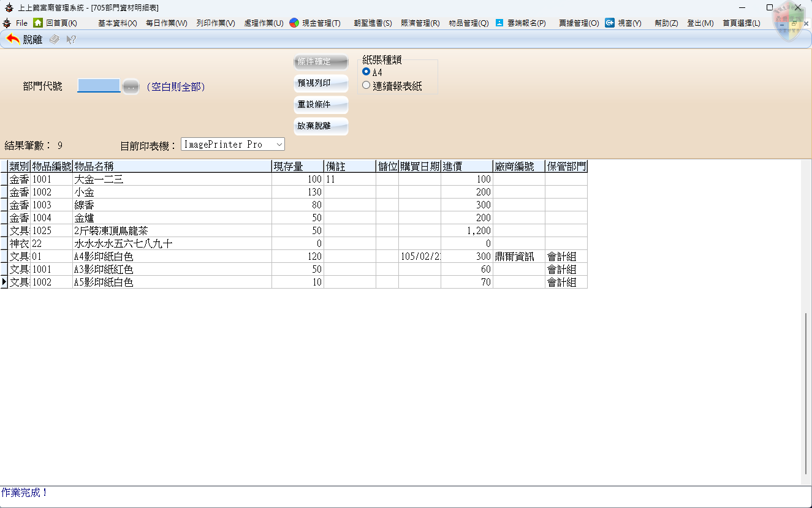
Task: Click the blue 雲端報名 person icon
Action: click(x=499, y=23)
